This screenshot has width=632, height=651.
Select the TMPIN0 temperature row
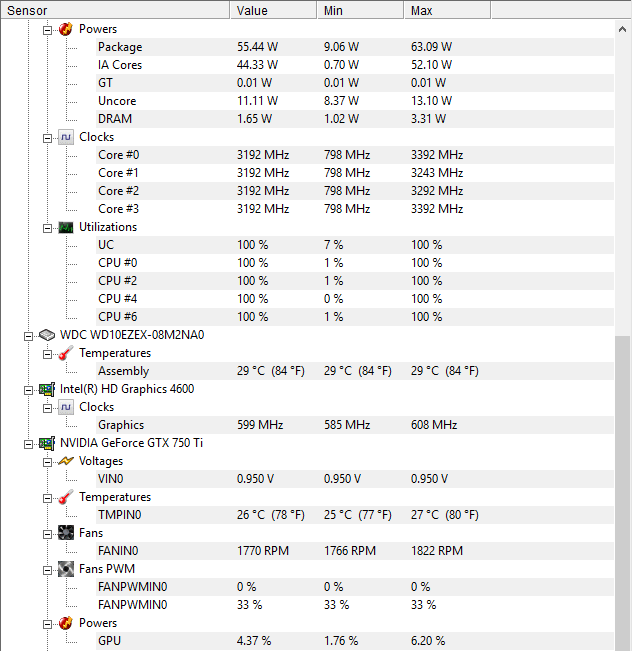click(120, 515)
